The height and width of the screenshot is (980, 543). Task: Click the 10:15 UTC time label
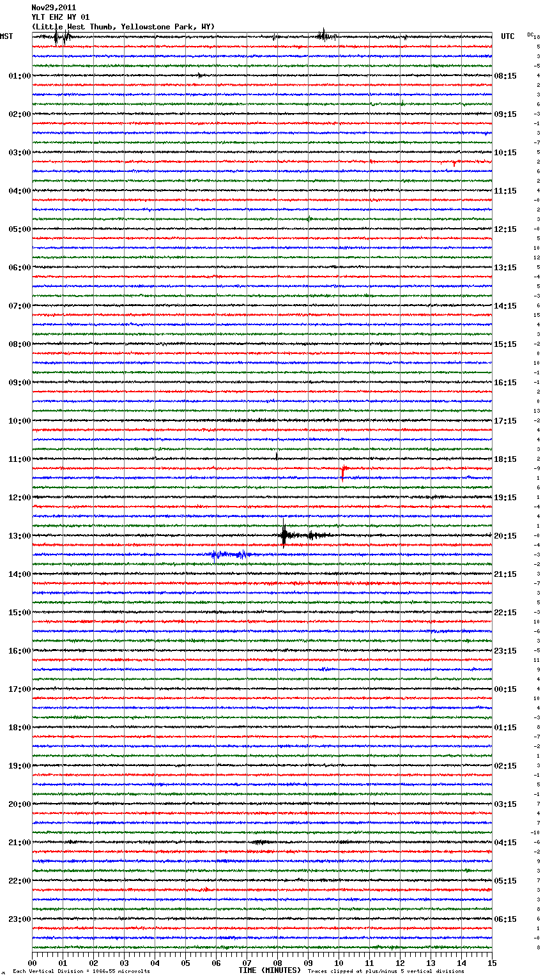pyautogui.click(x=505, y=153)
